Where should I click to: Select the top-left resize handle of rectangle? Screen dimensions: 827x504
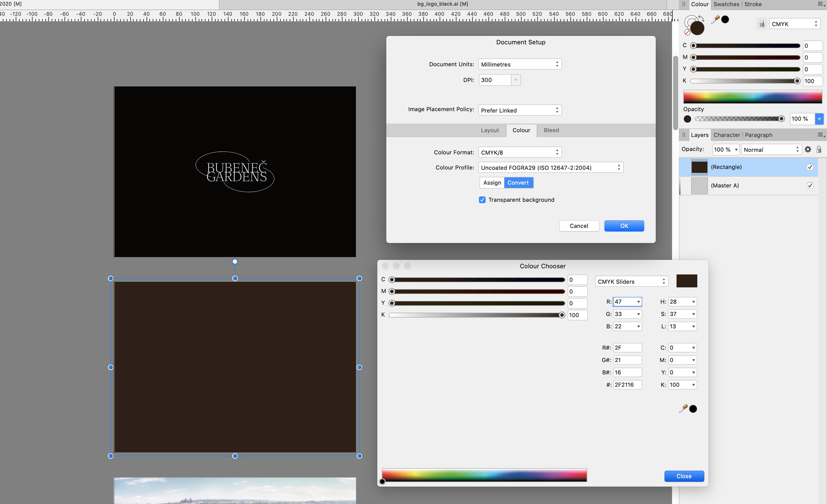110,278
